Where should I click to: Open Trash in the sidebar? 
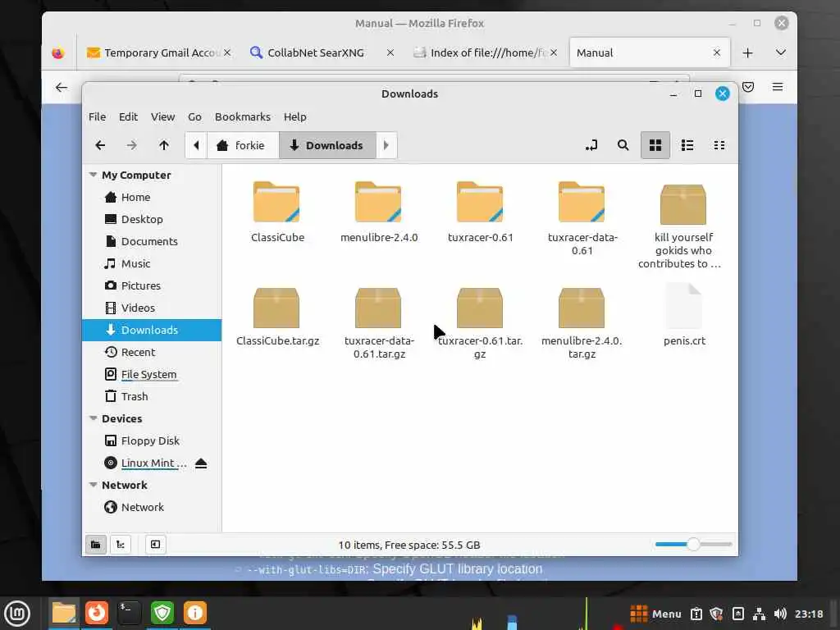152,396
